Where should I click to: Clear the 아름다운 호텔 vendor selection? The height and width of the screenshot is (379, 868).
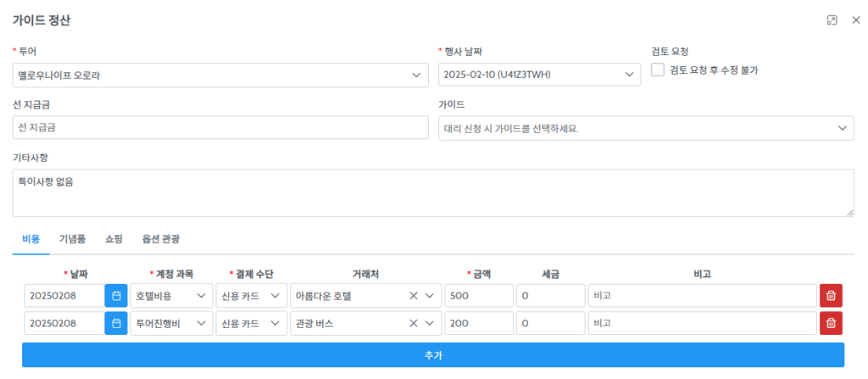[413, 295]
